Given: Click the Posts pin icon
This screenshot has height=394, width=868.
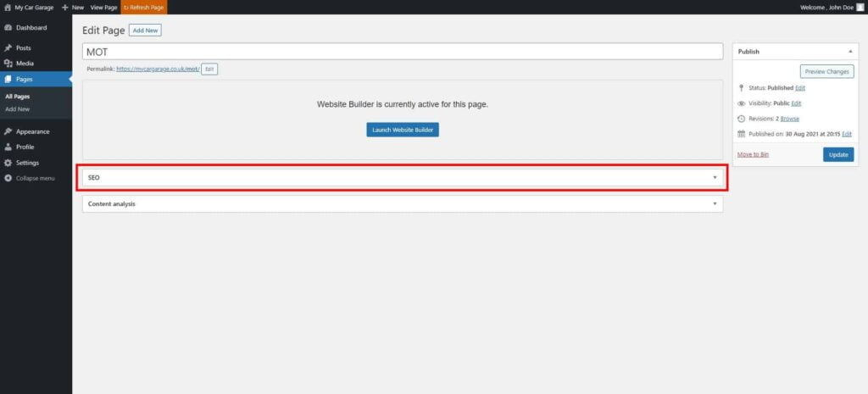Looking at the screenshot, I should click(x=8, y=48).
